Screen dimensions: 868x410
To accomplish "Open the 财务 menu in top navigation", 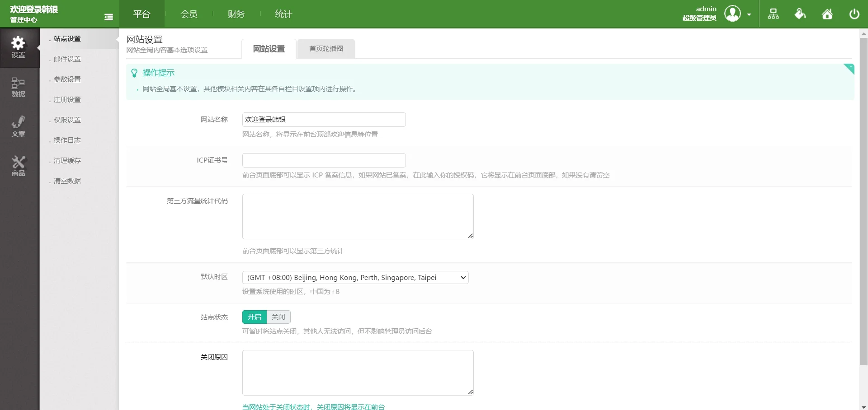I will click(236, 14).
